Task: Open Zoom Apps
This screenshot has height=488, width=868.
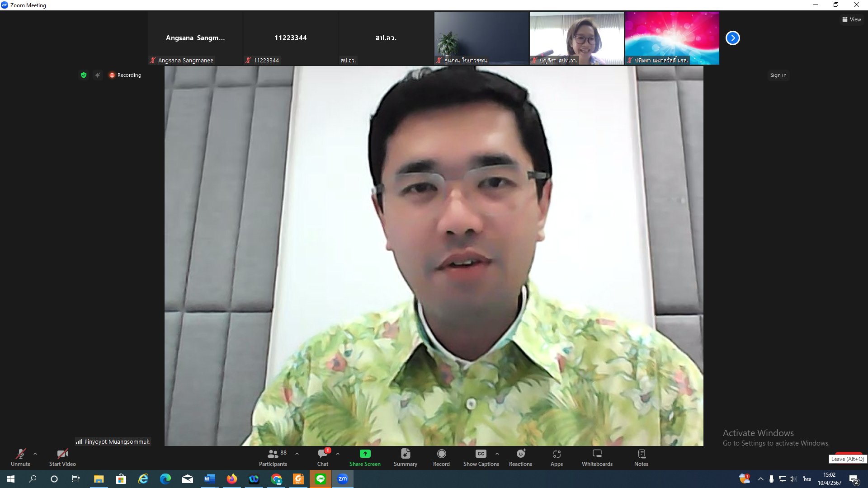Action: pos(557,457)
